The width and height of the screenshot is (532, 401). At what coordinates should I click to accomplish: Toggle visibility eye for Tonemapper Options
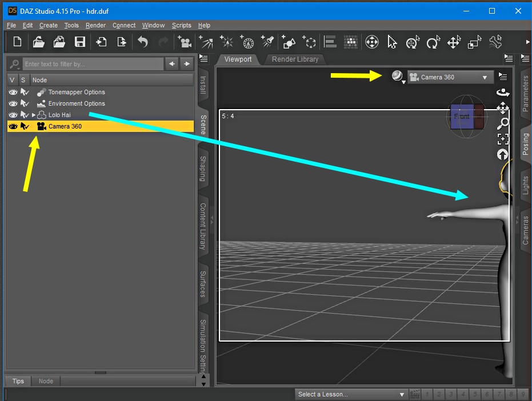point(13,92)
